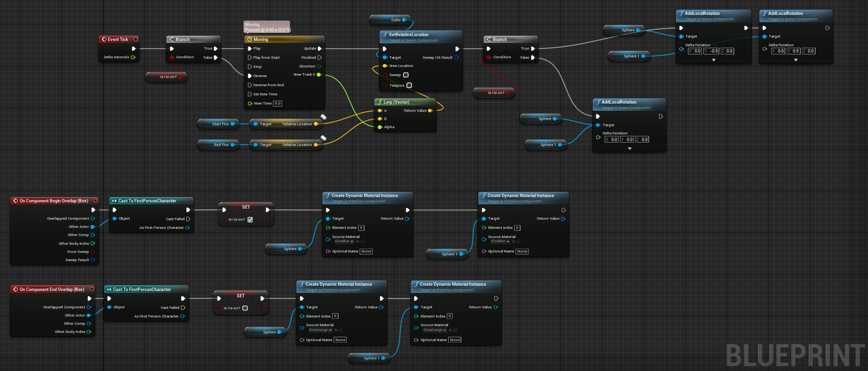Click Is He on? variable feeding second Branch
Image resolution: width=868 pixels, height=371 pixels.
pyautogui.click(x=494, y=93)
